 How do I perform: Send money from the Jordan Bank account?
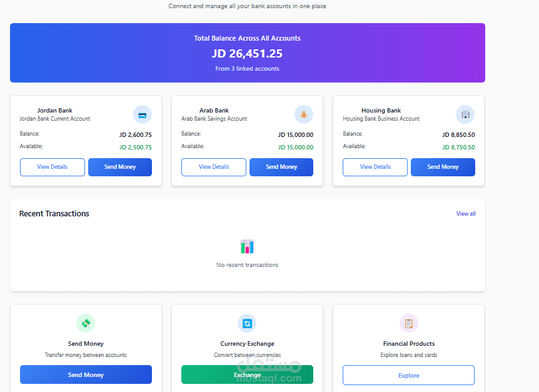pyautogui.click(x=120, y=167)
